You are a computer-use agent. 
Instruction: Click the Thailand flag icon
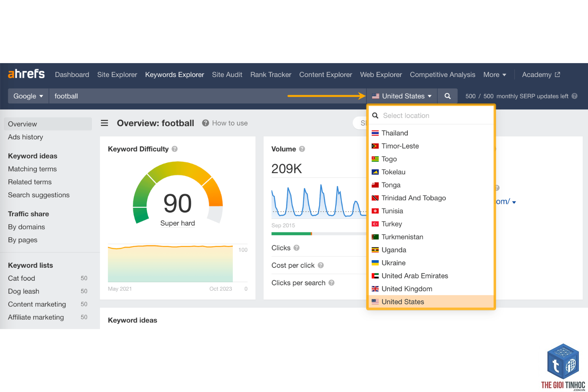pos(375,133)
